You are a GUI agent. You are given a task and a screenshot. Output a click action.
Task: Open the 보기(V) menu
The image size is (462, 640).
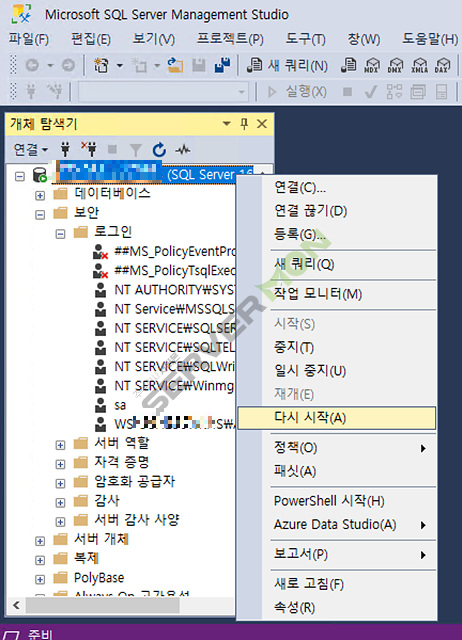tap(153, 39)
